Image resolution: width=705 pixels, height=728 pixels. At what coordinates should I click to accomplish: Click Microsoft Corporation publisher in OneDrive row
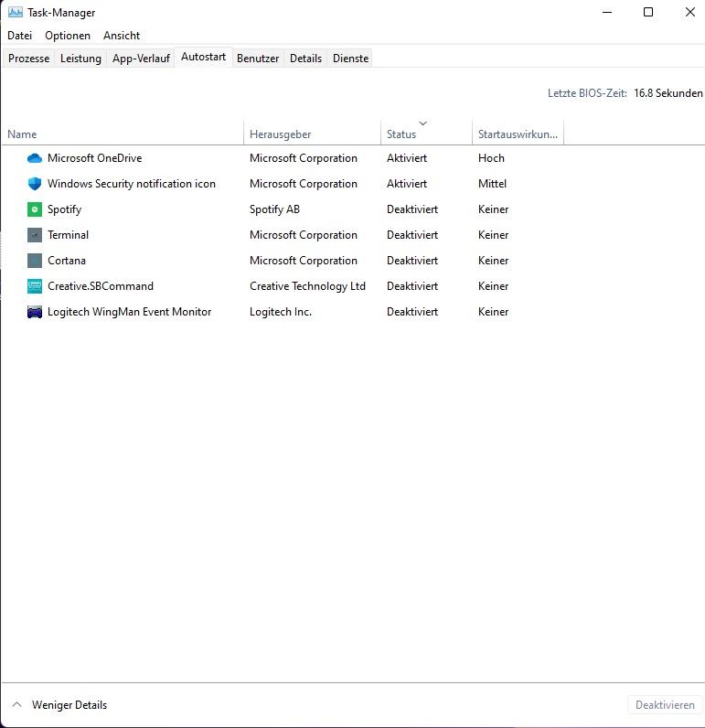303,158
